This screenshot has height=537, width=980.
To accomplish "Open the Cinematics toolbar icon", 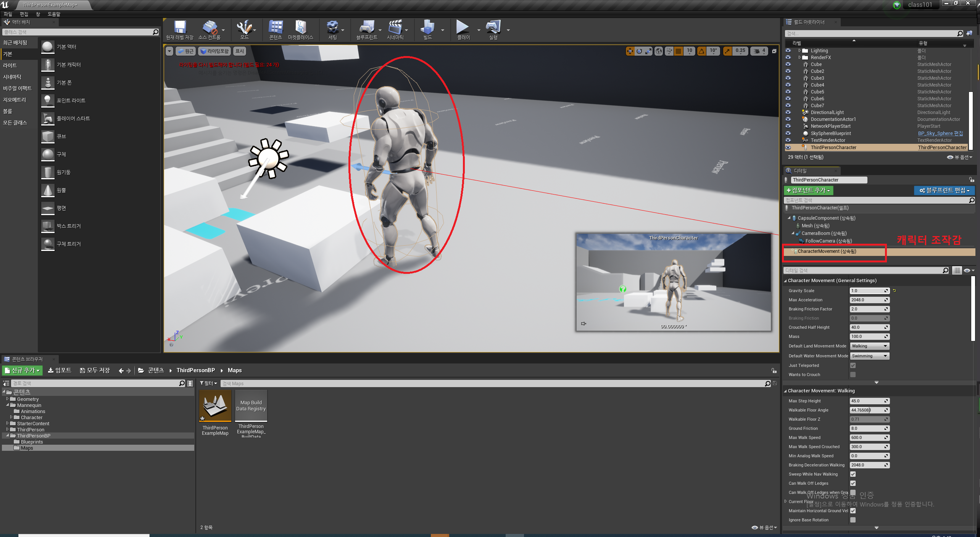I will pyautogui.click(x=395, y=28).
